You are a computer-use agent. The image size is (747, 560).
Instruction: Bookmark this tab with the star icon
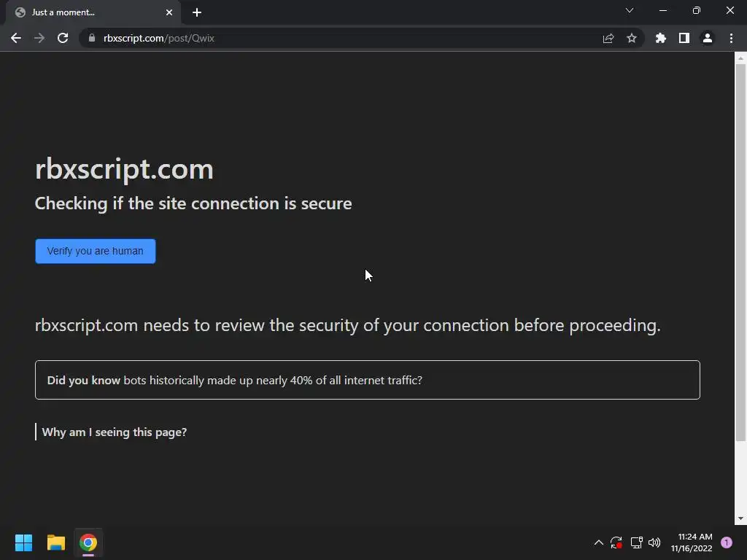tap(632, 38)
